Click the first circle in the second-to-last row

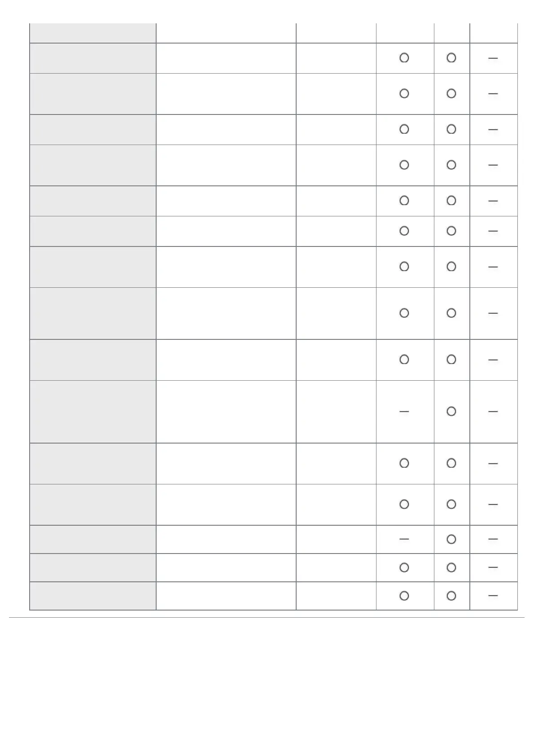[x=404, y=567]
